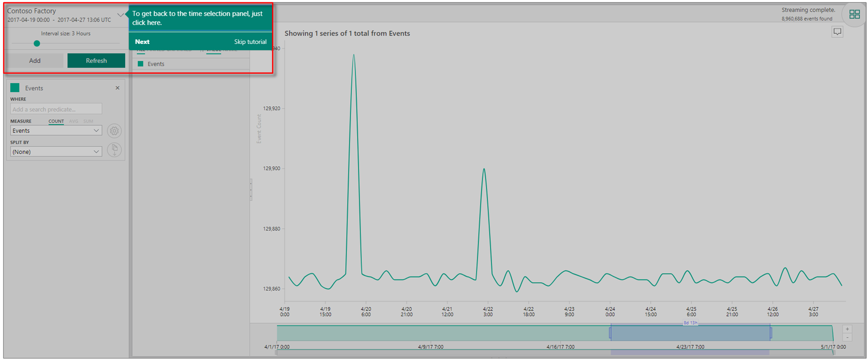Click the Event Count axis title

coord(259,129)
